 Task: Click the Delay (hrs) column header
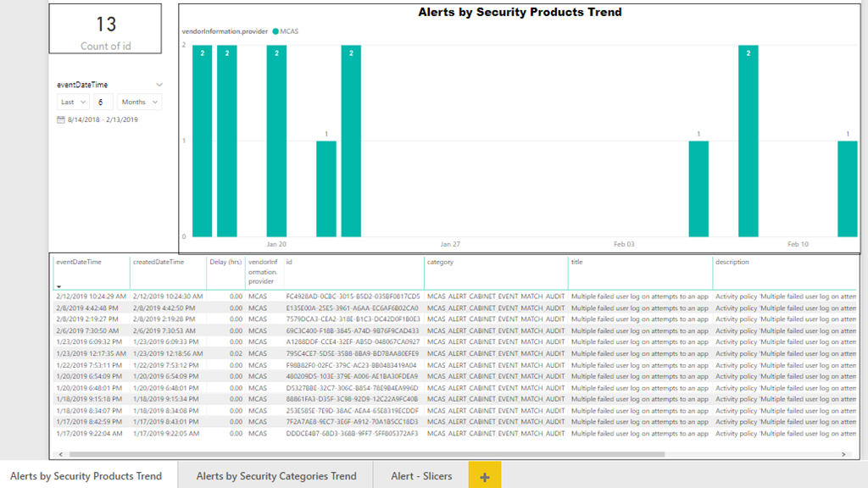225,263
